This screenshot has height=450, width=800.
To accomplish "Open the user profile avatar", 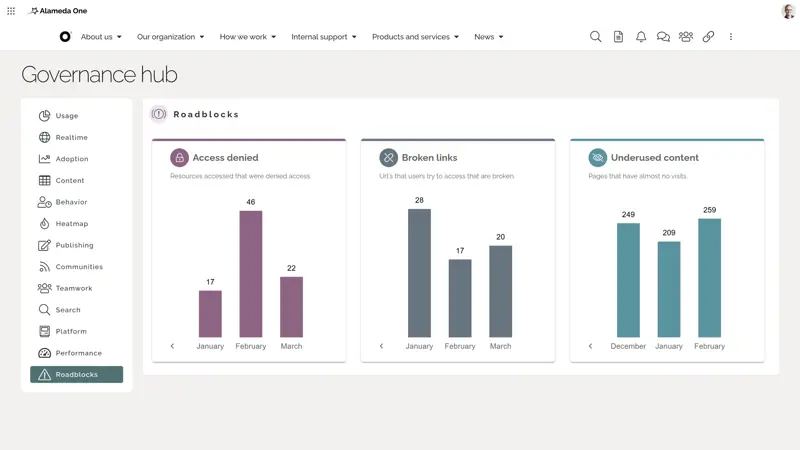I will [788, 11].
